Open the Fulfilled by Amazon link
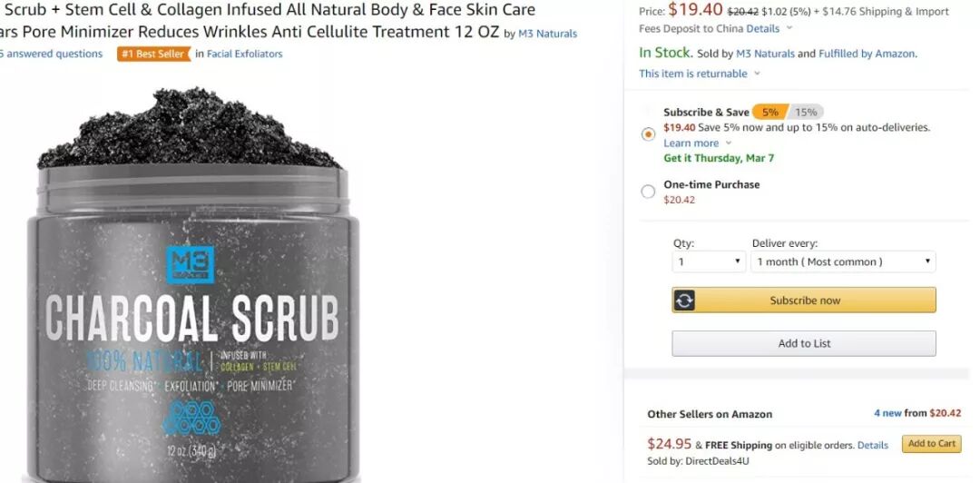 point(867,54)
